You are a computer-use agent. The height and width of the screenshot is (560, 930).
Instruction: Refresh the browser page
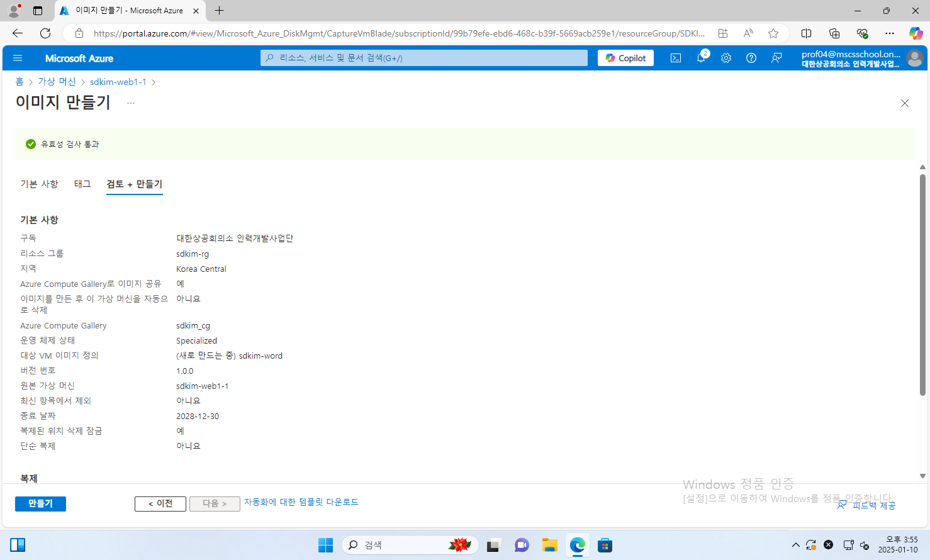(45, 33)
